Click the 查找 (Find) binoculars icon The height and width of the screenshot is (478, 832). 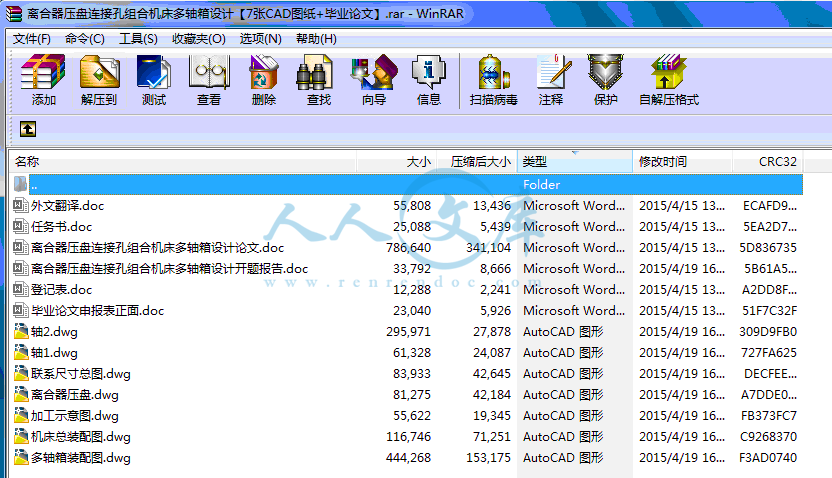(314, 72)
